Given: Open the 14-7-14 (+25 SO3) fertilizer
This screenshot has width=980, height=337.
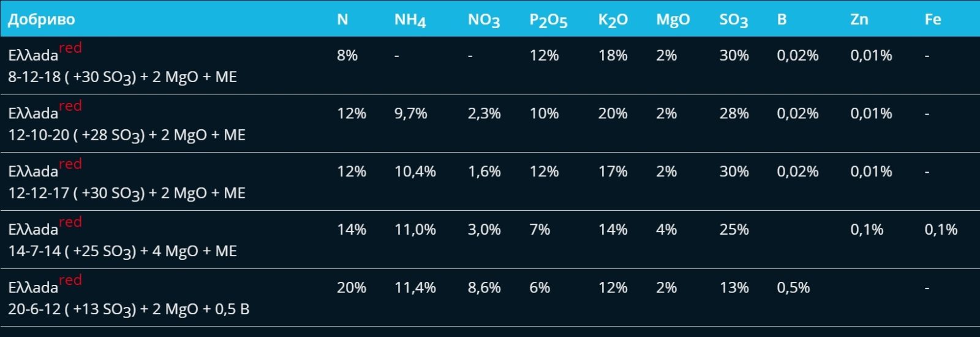Looking at the screenshot, I should tap(123, 251).
